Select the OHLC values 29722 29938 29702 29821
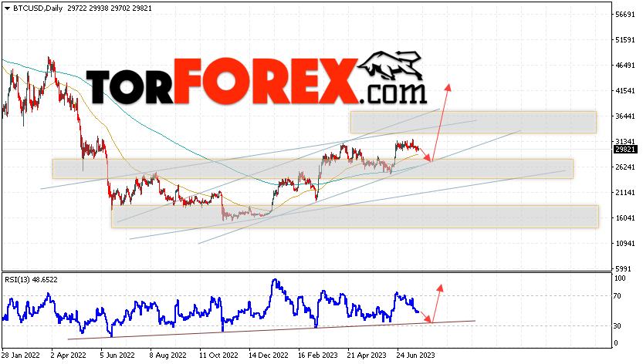Screen dimensions: 643x364 [x=110, y=8]
